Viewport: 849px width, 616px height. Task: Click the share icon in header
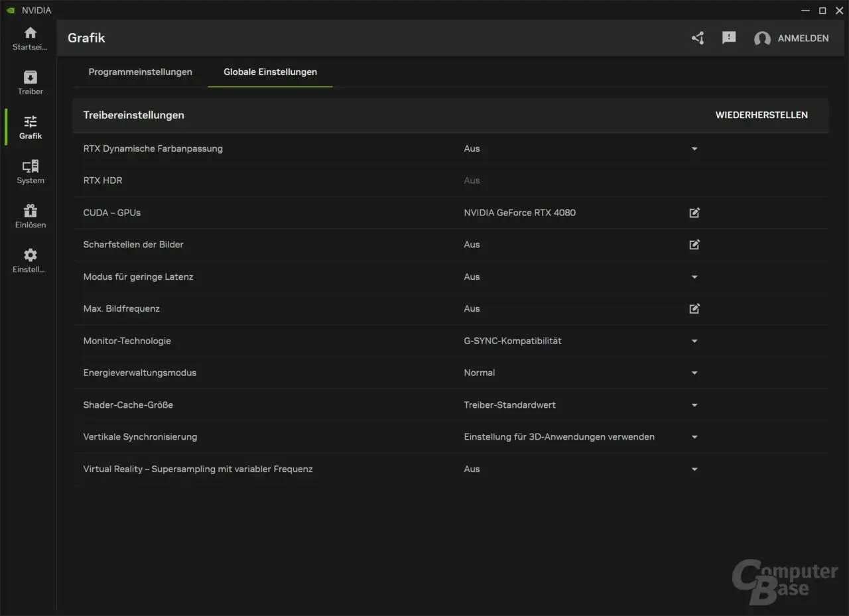[x=698, y=38]
